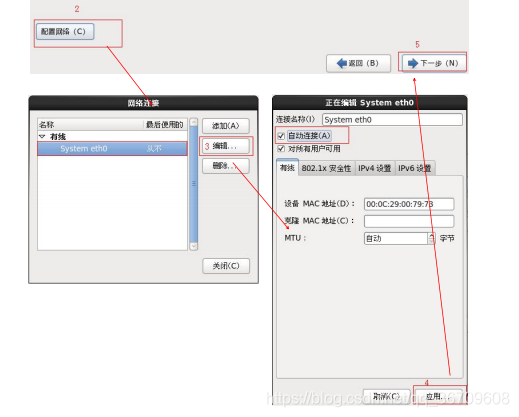Screen dimensions: 519x417
Task: Open the 编辑... button for selected connection
Action: [226, 146]
